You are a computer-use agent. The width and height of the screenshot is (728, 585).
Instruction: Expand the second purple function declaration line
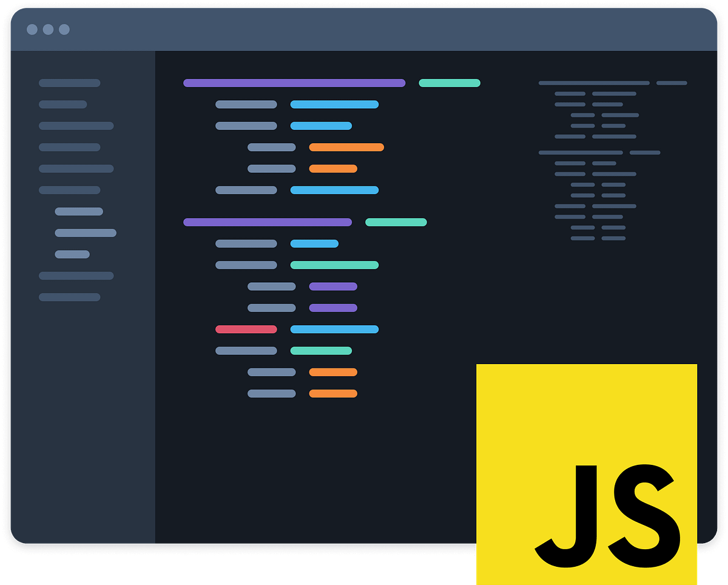(x=267, y=222)
